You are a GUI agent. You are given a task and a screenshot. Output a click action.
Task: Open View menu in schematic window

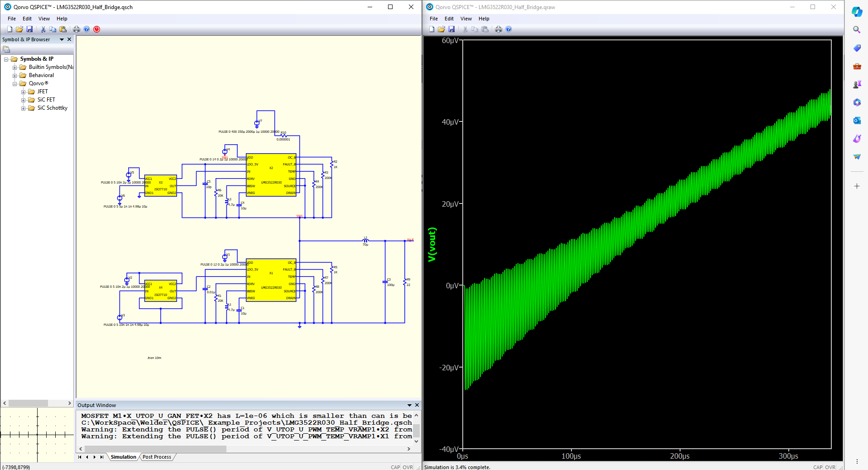[44, 19]
